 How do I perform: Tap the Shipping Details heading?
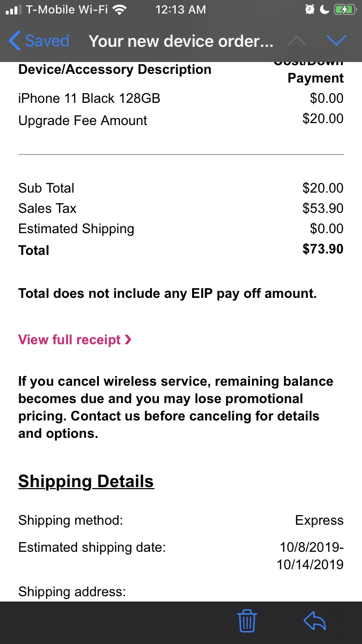tap(86, 481)
